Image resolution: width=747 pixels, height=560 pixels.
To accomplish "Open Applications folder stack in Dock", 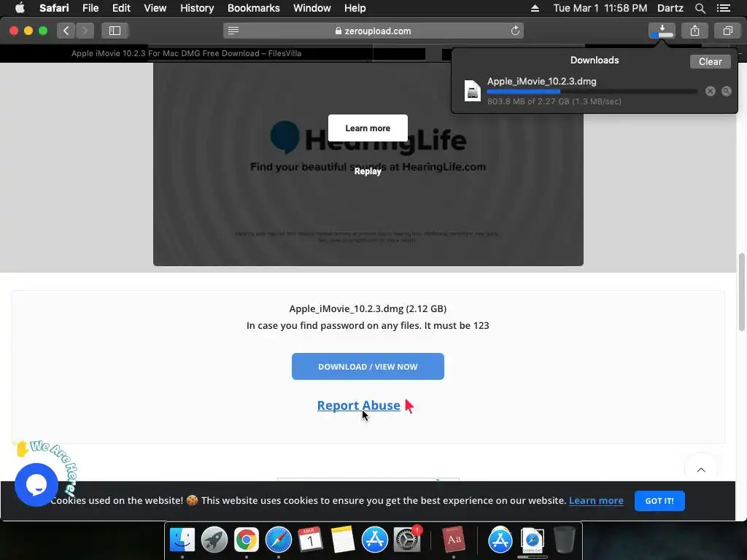I will coord(500,540).
